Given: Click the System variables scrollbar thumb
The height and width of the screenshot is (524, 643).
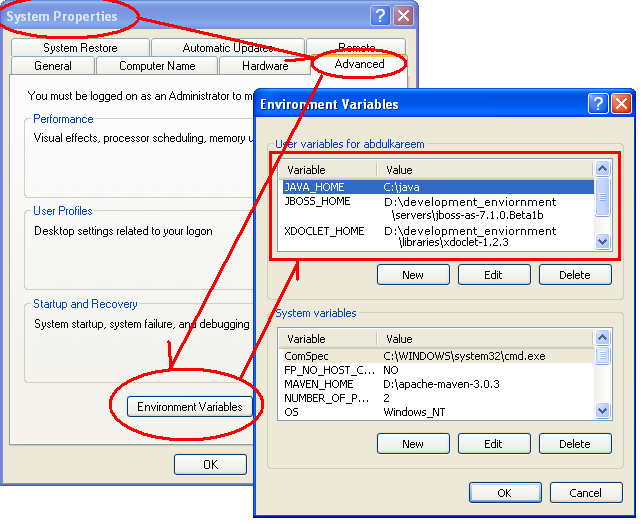Looking at the screenshot, I should click(602, 355).
